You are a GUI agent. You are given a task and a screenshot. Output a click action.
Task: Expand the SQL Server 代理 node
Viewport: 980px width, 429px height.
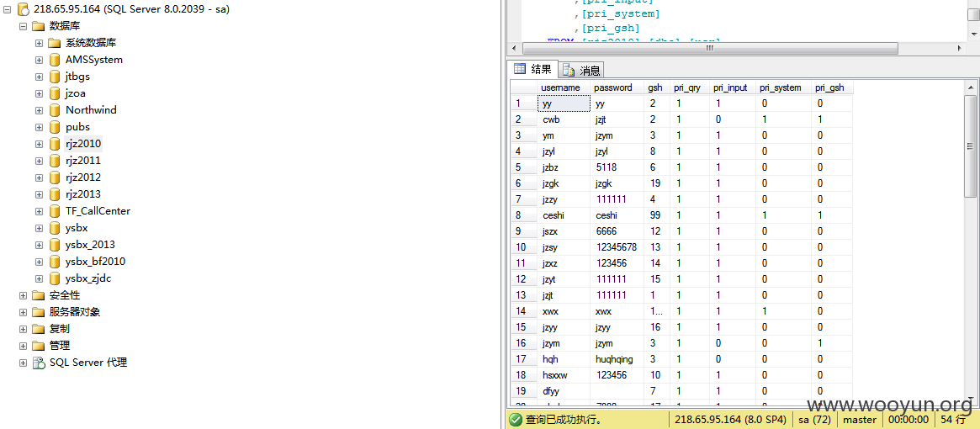[x=23, y=363]
